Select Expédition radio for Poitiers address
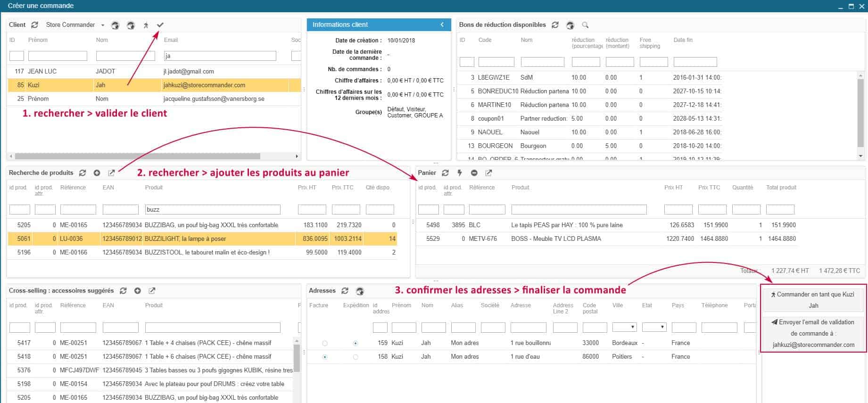The width and height of the screenshot is (868, 403). [x=355, y=357]
